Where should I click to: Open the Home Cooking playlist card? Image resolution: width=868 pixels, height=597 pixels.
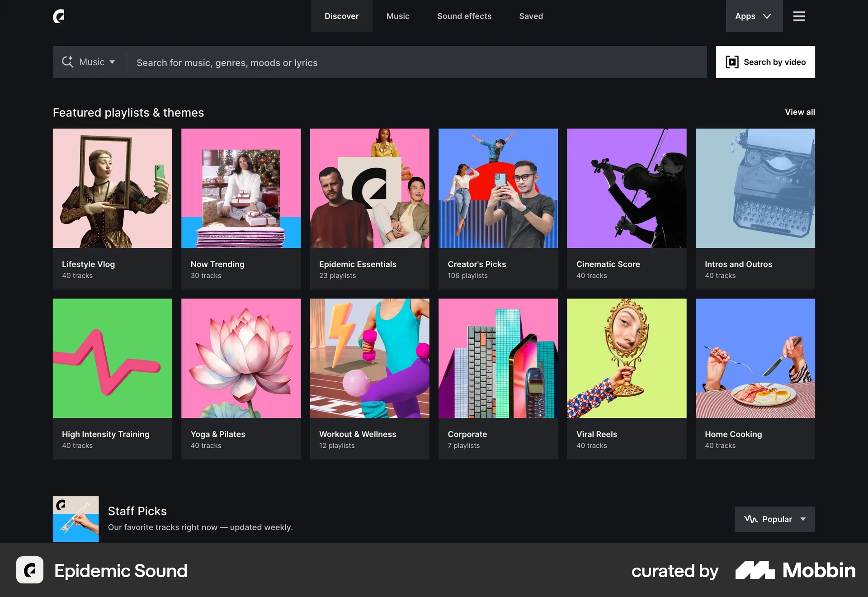[755, 378]
